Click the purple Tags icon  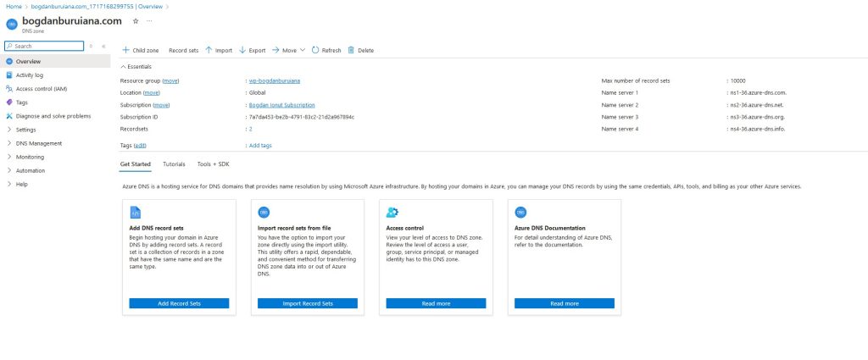9,102
